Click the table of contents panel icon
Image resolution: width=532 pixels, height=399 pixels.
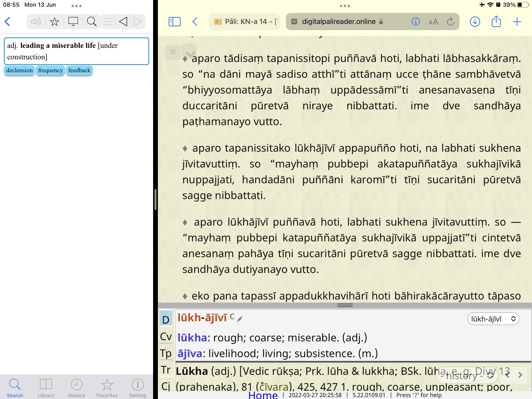tap(174, 21)
